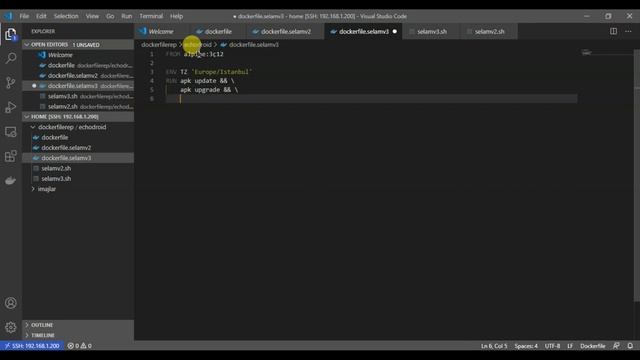This screenshot has height=360, width=640.
Task: Open the Run and Debug view
Action: pos(11,107)
